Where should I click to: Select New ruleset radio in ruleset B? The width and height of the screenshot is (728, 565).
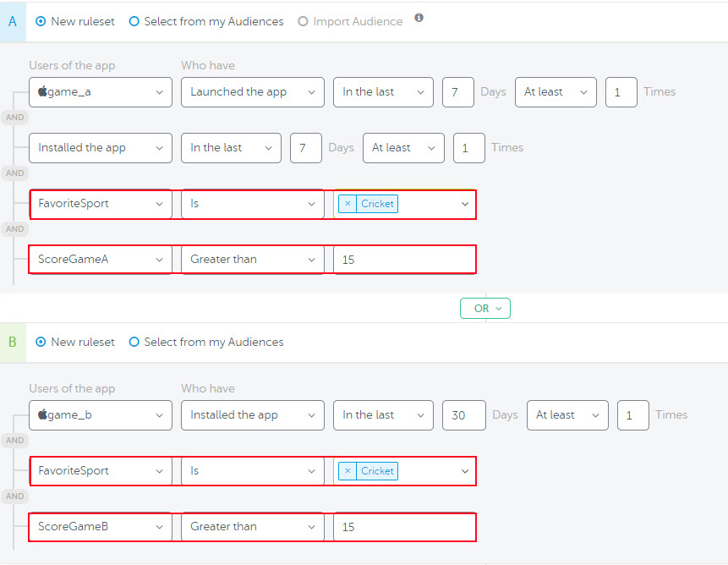click(41, 343)
